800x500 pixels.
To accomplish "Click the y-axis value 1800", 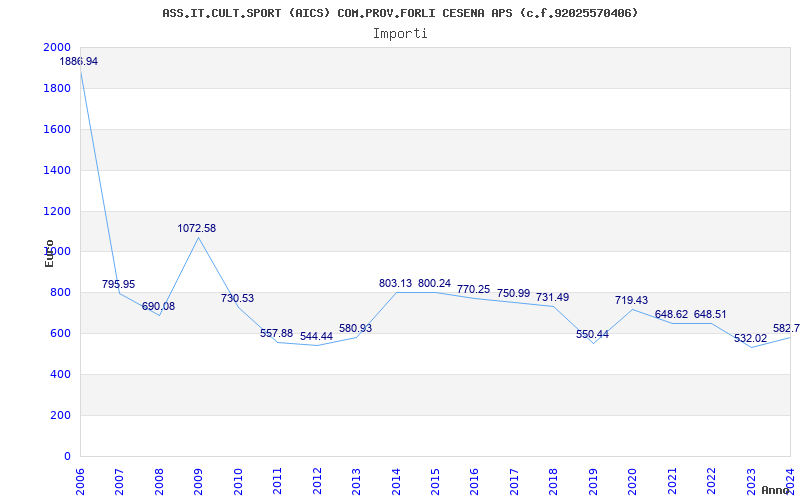I will pyautogui.click(x=57, y=88).
